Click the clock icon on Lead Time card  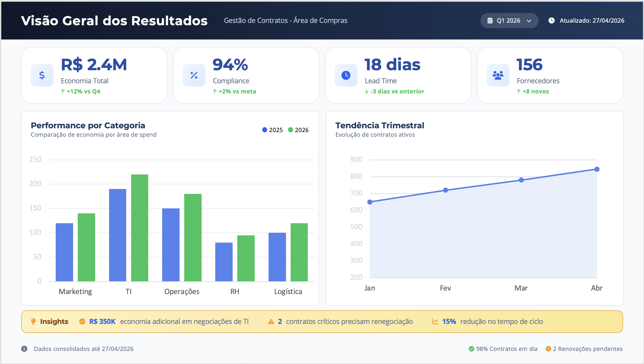coord(346,75)
